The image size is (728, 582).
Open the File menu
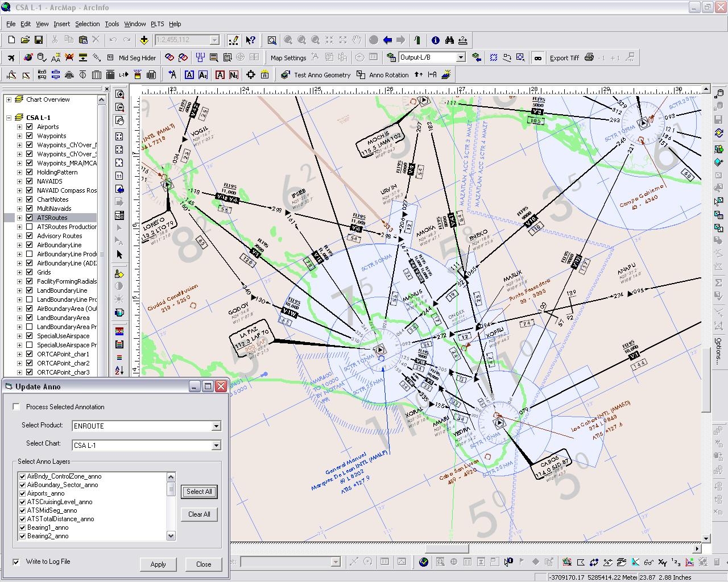coord(11,24)
